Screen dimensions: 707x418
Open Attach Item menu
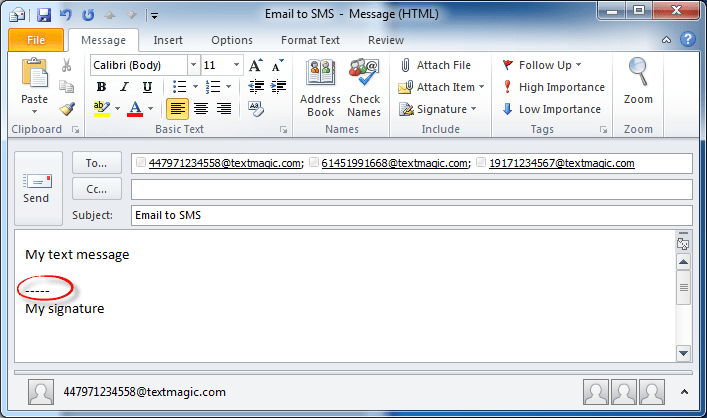click(441, 87)
